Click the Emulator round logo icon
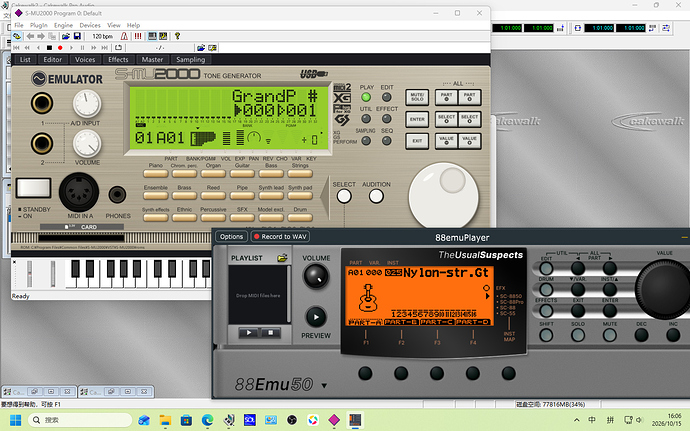The width and height of the screenshot is (690, 431). pyautogui.click(x=39, y=79)
